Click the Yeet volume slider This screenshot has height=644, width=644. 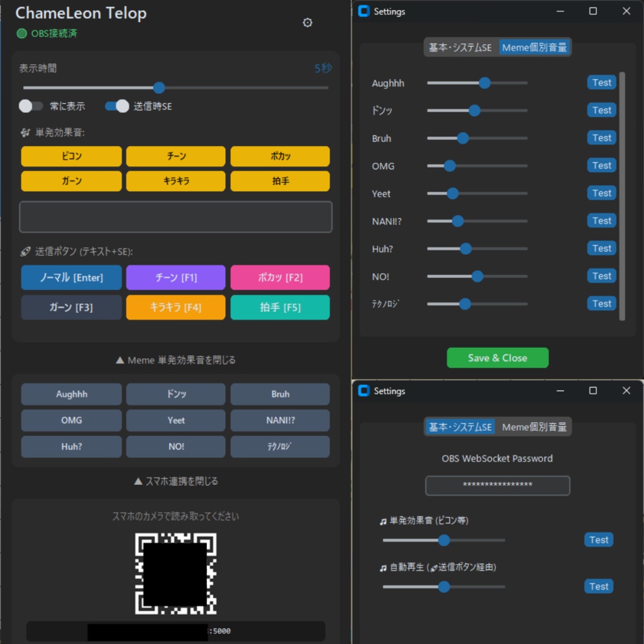click(x=477, y=194)
